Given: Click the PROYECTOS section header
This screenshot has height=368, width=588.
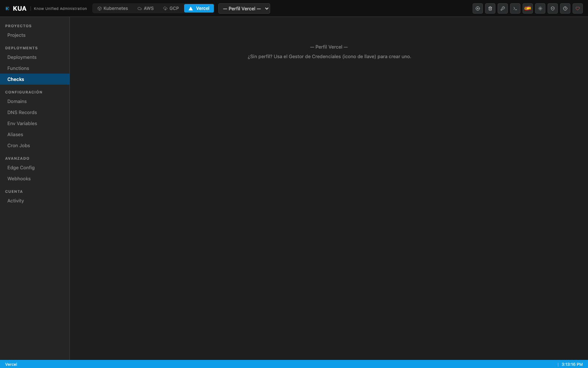Looking at the screenshot, I should 18,26.
